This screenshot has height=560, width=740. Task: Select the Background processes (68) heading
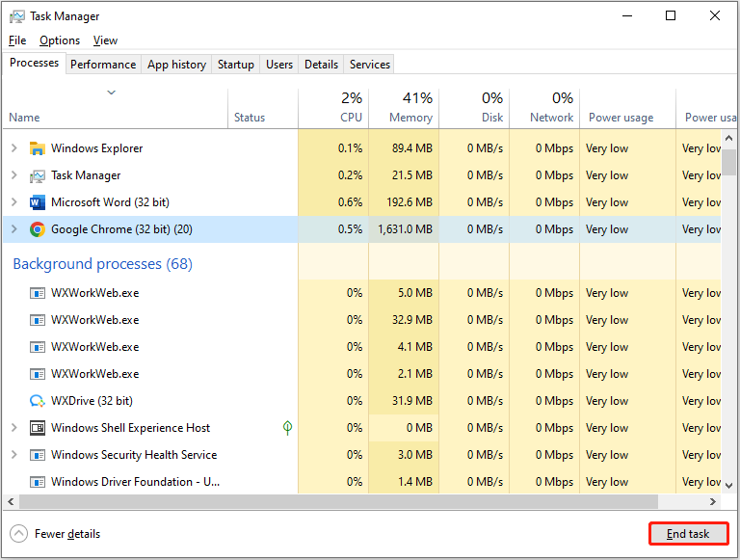tap(102, 264)
